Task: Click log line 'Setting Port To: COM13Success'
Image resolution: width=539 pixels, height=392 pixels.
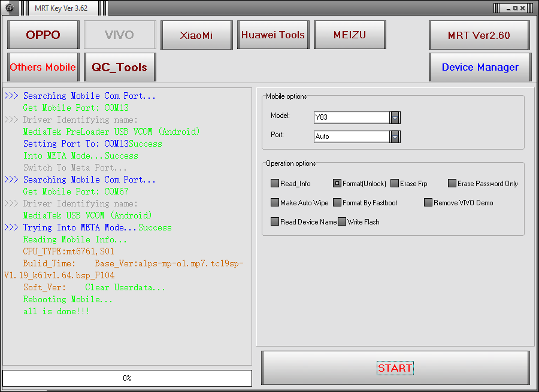Action: coord(93,144)
